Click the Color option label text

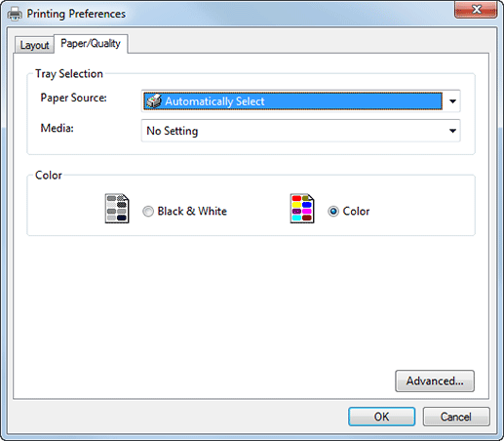(x=356, y=212)
